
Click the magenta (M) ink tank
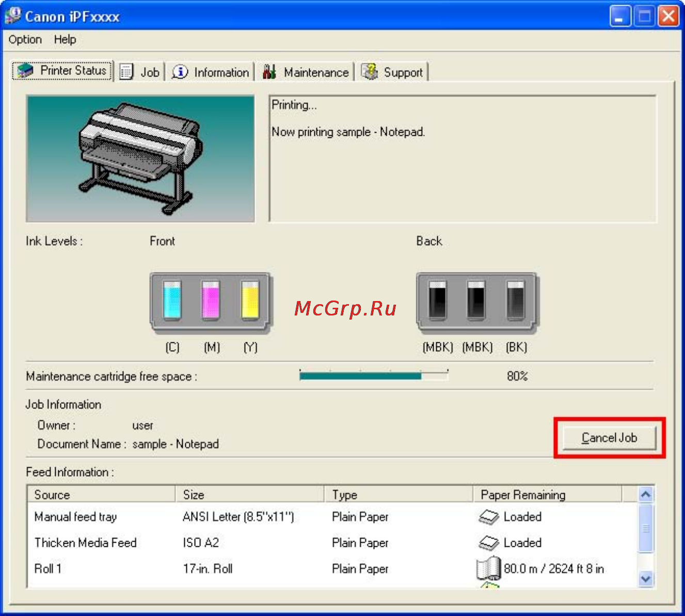211,301
